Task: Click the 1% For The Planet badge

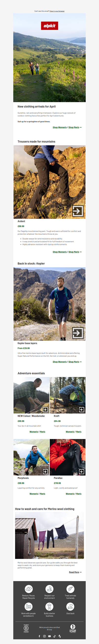Action: [73, 628]
